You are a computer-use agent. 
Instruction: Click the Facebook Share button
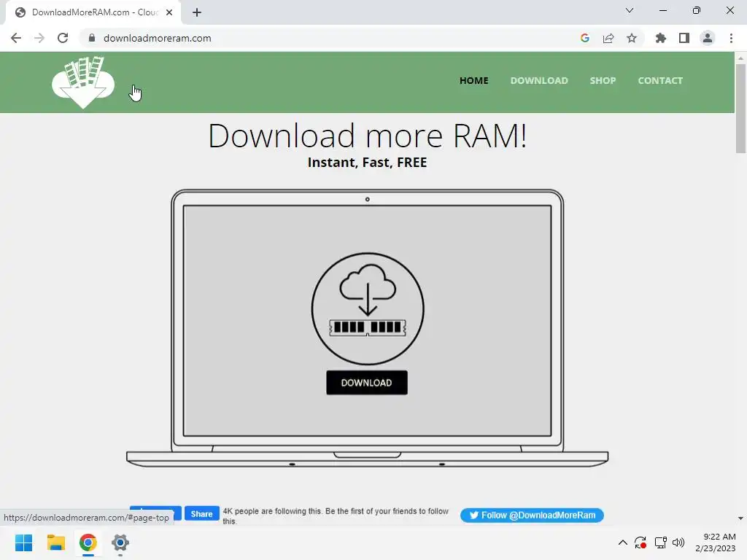click(x=202, y=514)
